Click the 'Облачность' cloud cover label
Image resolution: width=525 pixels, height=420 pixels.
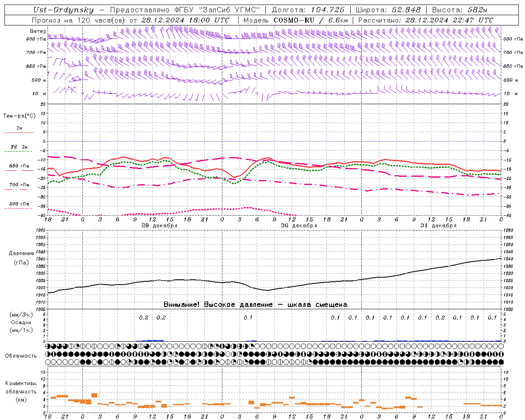tap(21, 356)
